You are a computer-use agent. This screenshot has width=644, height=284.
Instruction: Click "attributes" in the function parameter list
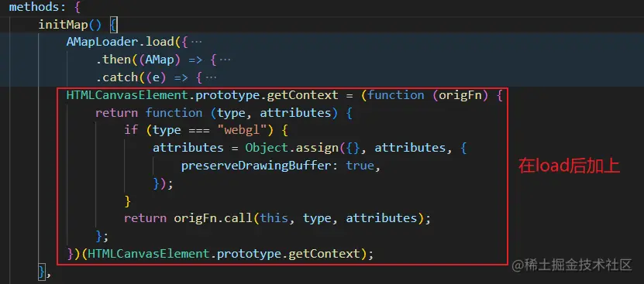(x=295, y=113)
